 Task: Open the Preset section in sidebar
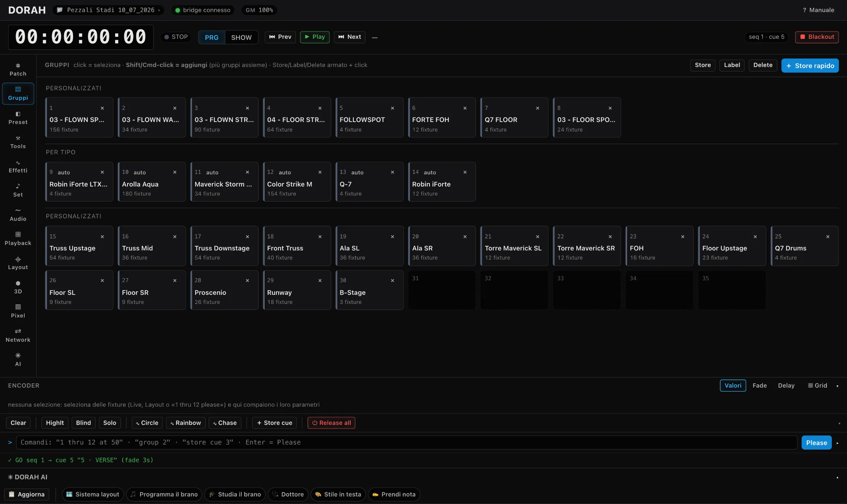[x=18, y=118]
